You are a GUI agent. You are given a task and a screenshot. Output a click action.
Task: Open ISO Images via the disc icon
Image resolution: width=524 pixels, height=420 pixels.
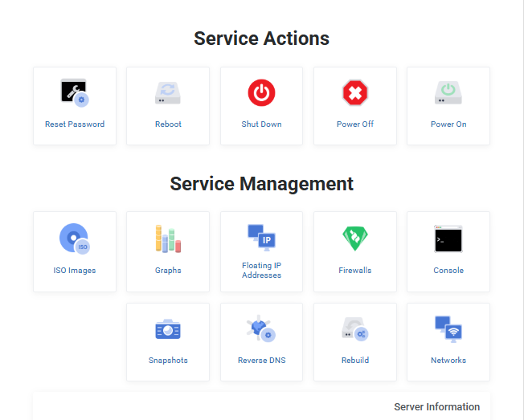(x=74, y=239)
